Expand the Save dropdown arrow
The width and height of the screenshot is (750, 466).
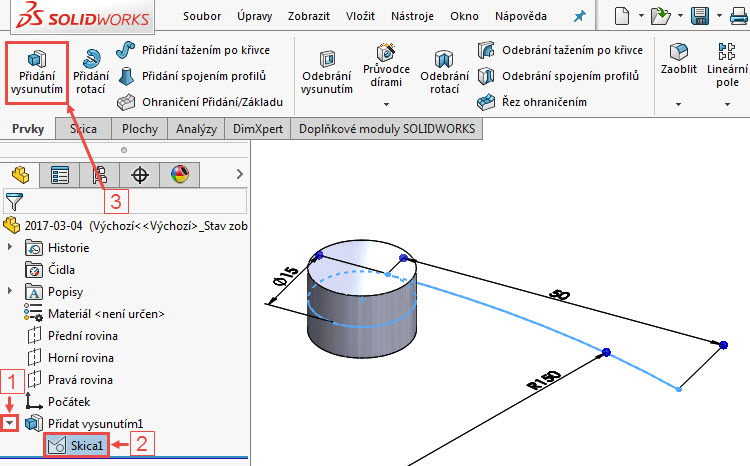[x=719, y=16]
